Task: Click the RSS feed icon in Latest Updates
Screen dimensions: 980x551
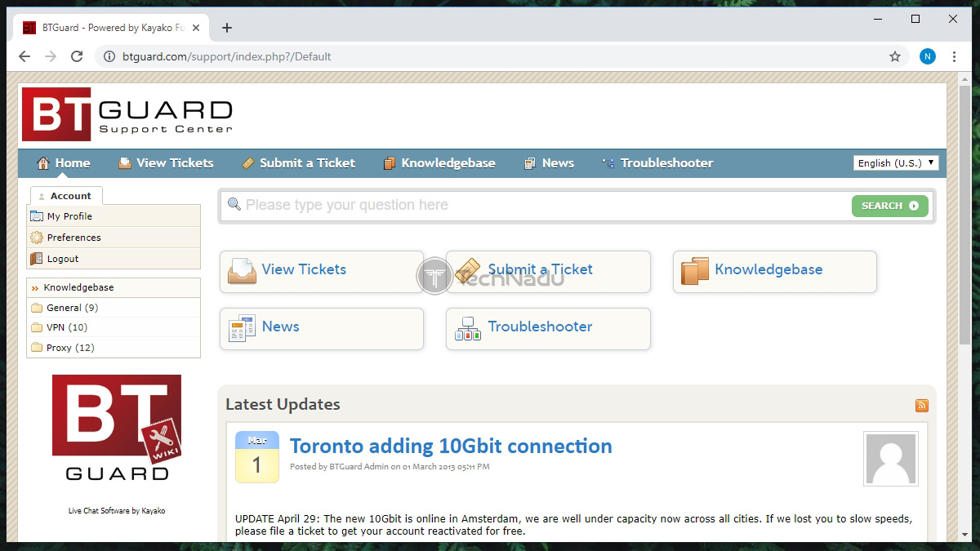Action: [x=921, y=406]
